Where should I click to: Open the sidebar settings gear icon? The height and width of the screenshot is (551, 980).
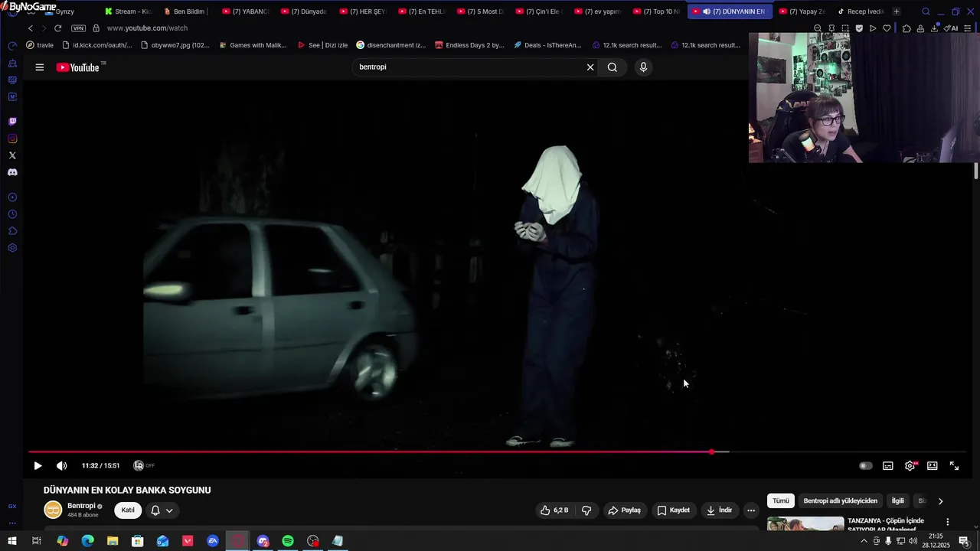(x=12, y=248)
